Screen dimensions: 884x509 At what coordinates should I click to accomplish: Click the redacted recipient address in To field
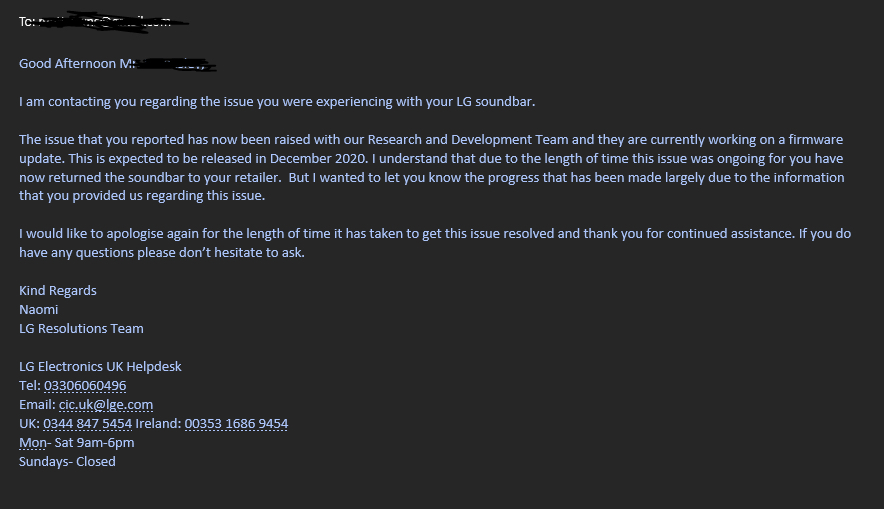click(x=113, y=22)
